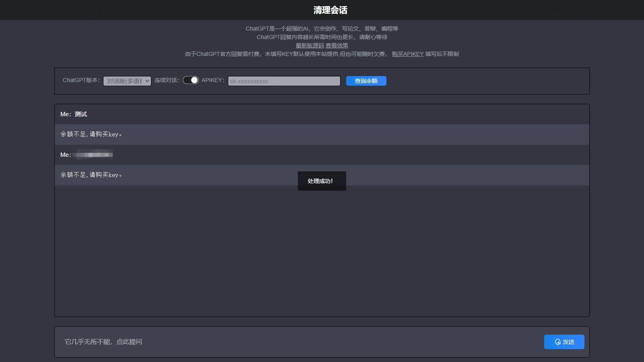Click the 查询余额 button
The image size is (644, 362).
point(366,81)
